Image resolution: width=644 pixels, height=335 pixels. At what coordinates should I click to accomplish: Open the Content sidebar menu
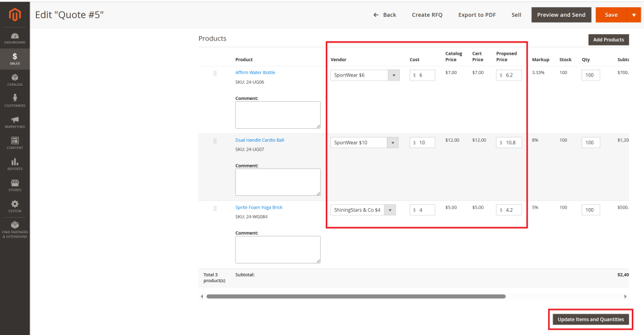click(15, 143)
